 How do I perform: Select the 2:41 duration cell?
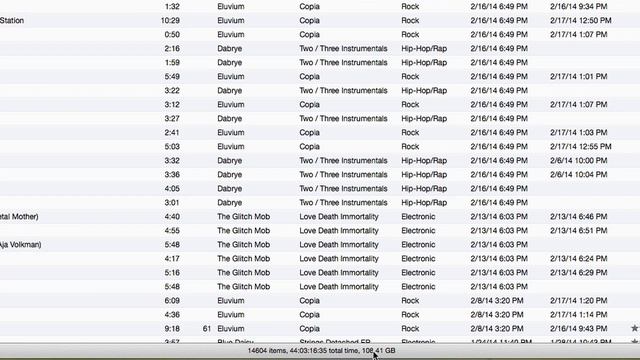click(172, 133)
